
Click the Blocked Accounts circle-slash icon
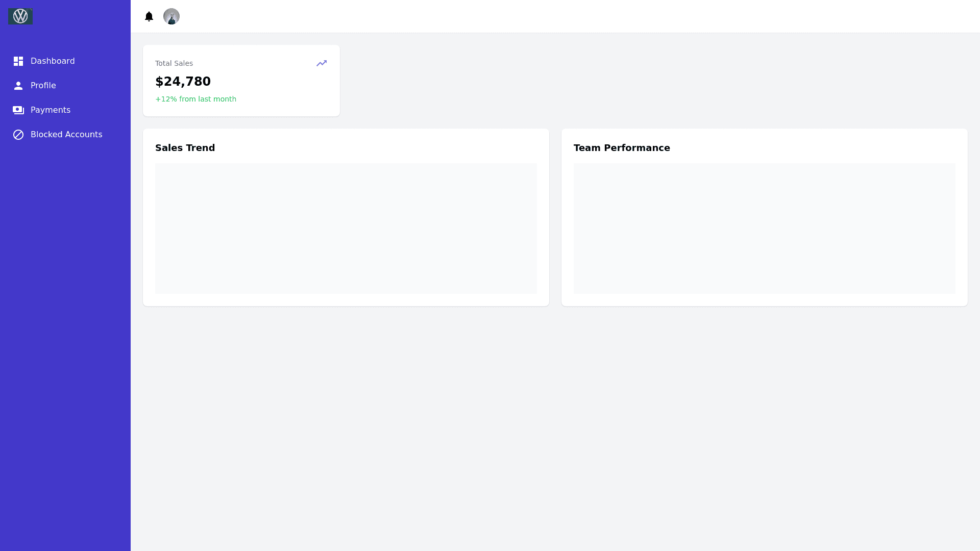point(18,135)
